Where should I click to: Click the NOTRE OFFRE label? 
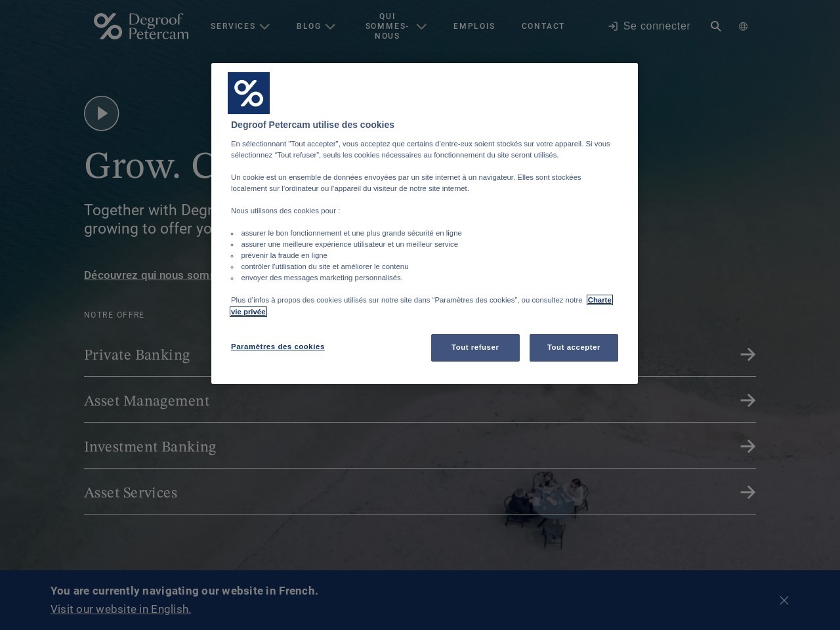[x=114, y=315]
